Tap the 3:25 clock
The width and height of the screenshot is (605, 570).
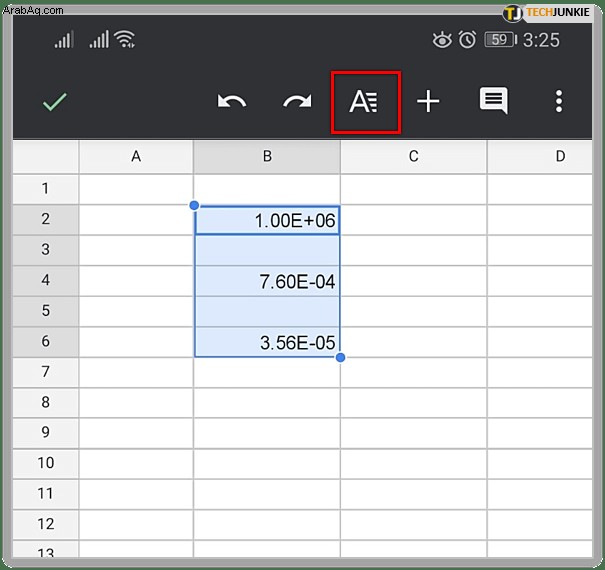pos(541,40)
